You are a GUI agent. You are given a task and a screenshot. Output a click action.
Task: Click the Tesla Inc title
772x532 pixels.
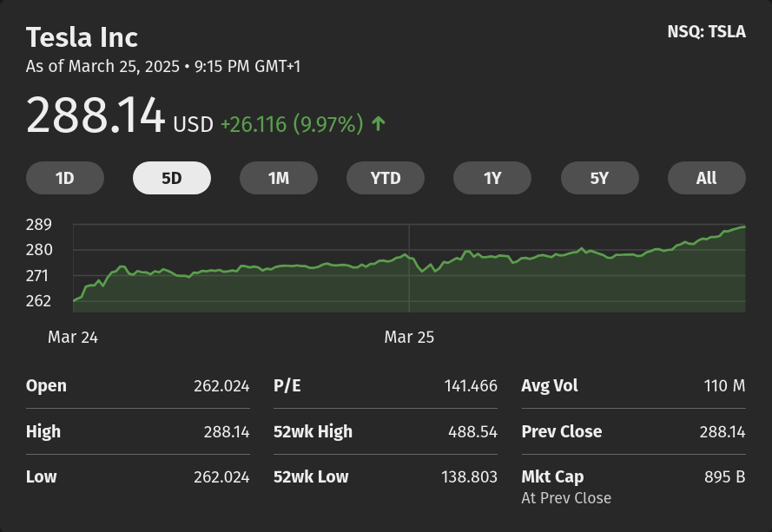point(82,37)
